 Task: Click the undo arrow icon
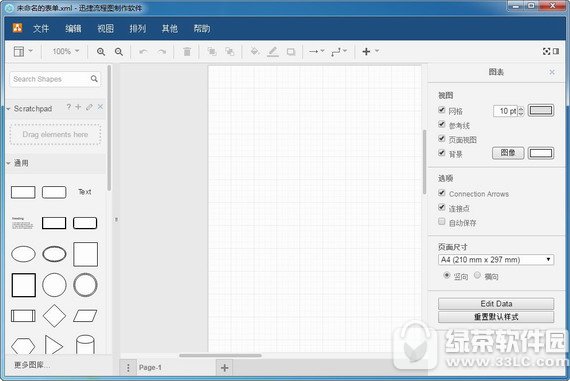point(143,52)
